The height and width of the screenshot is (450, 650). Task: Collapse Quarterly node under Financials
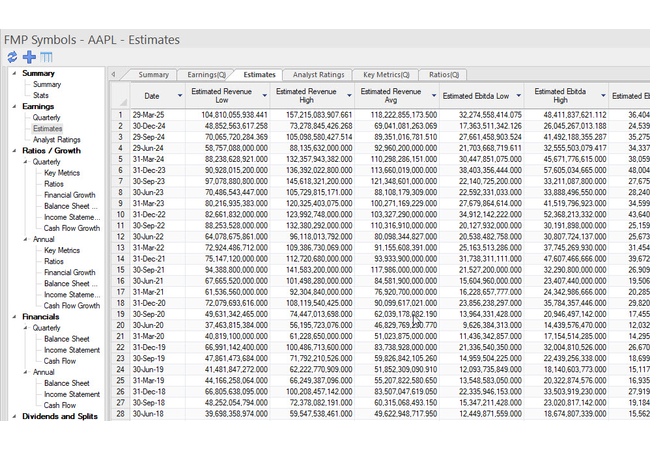click(26, 328)
